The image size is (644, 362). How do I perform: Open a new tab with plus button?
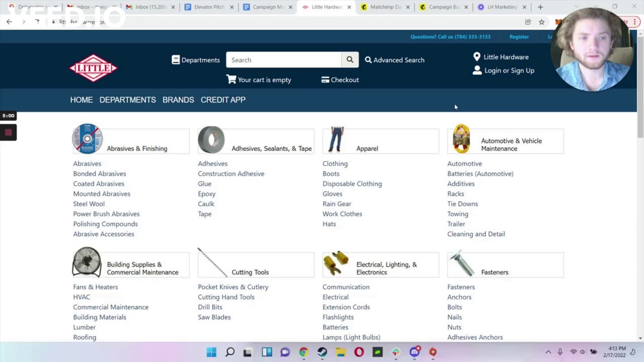540,7
